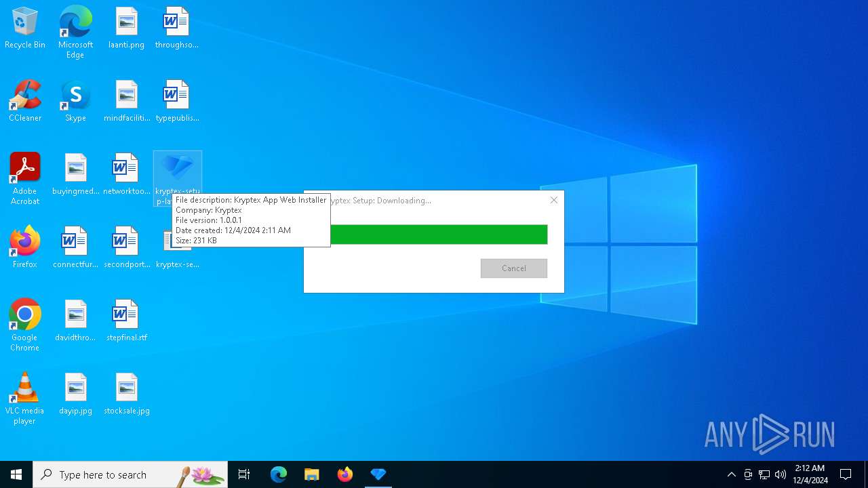
Task: Open Microsoft Edge from the taskbar
Action: pyautogui.click(x=279, y=474)
